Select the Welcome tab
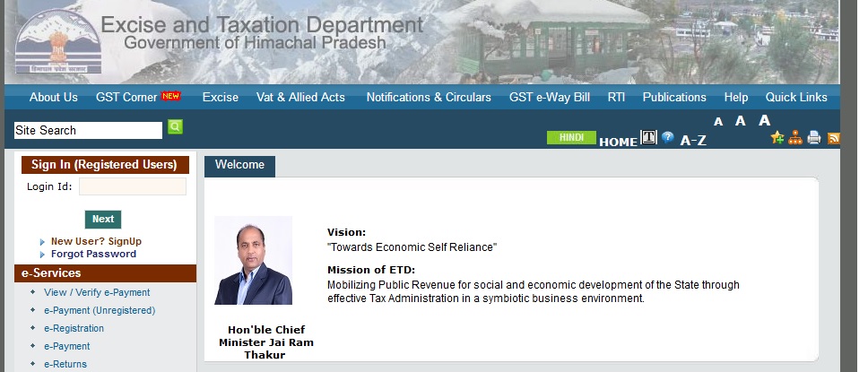The image size is (868, 372). (x=240, y=165)
